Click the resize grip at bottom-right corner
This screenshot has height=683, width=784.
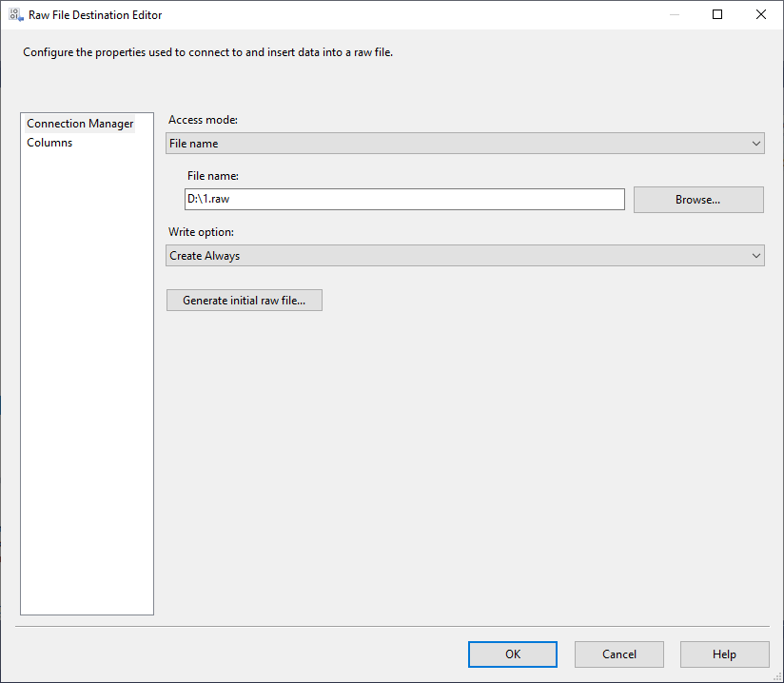coord(778,677)
